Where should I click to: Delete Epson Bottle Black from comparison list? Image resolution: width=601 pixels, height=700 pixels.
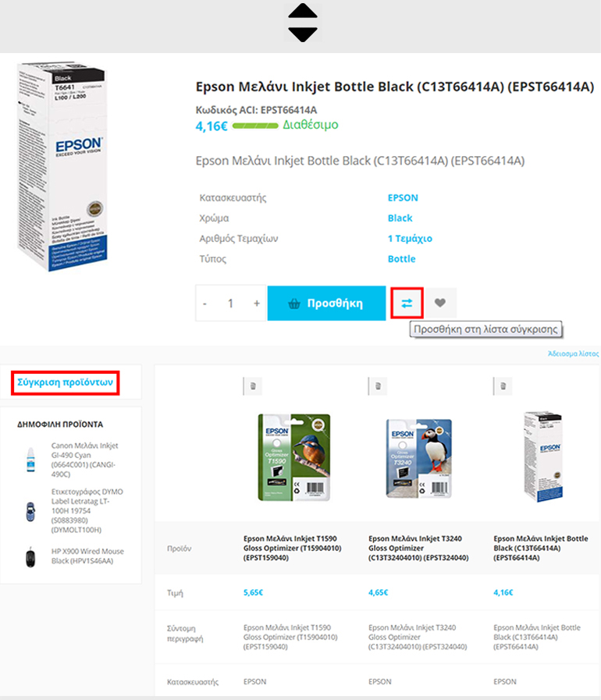pyautogui.click(x=503, y=386)
